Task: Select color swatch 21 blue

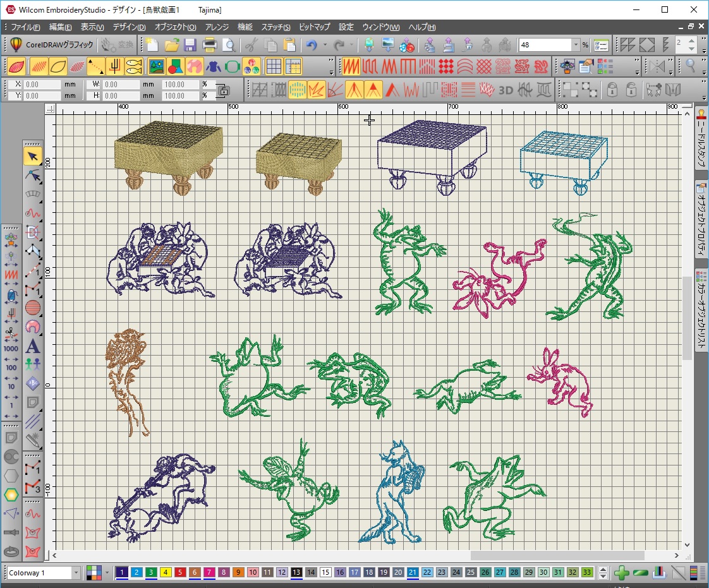Action: 413,573
